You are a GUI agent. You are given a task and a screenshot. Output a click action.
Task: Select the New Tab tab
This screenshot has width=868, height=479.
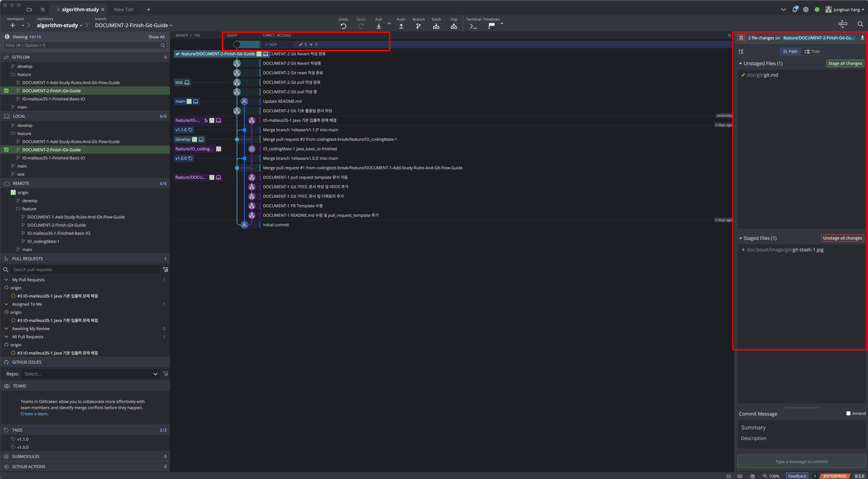123,9
